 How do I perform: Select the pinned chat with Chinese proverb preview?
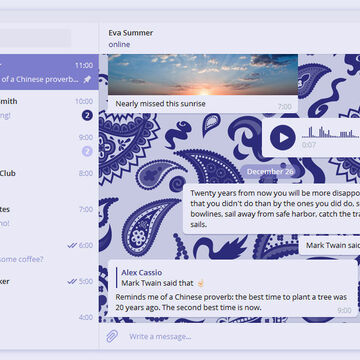point(49,72)
